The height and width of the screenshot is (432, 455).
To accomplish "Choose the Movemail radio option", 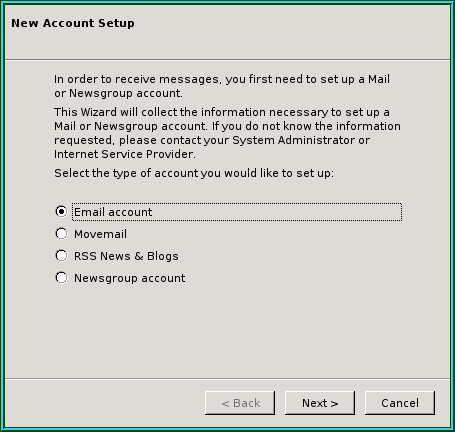I will (61, 234).
